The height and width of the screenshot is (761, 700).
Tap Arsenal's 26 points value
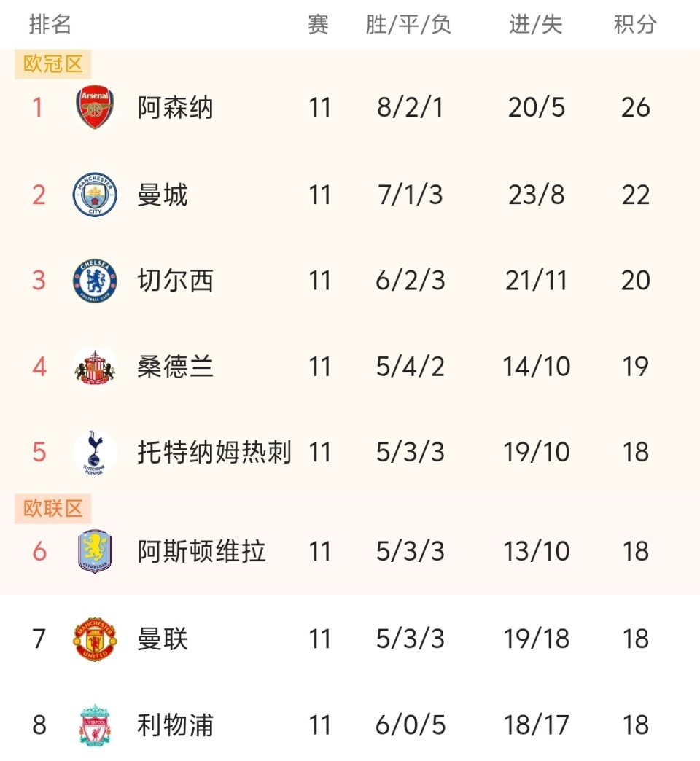pyautogui.click(x=635, y=108)
